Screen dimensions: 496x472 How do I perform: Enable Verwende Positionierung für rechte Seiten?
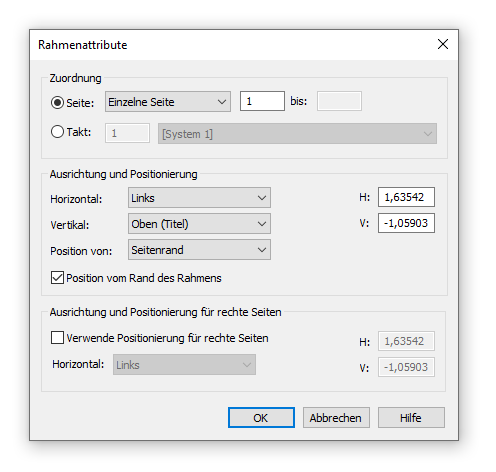coord(57,337)
